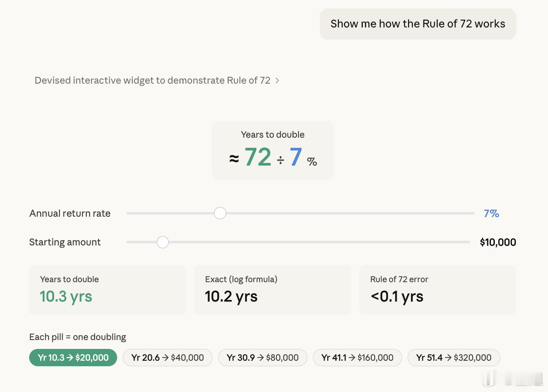Click the 'Show me how the Rule of 72 works' message
Image resolution: width=548 pixels, height=392 pixels.
point(418,24)
